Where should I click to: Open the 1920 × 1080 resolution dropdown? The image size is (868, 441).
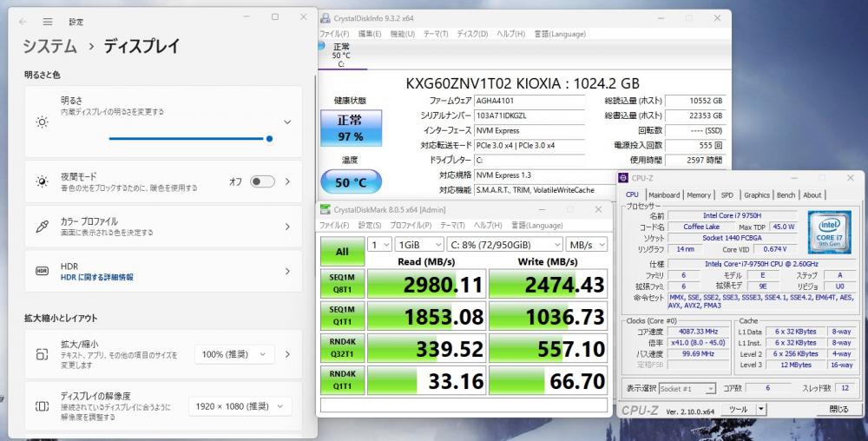coord(240,406)
